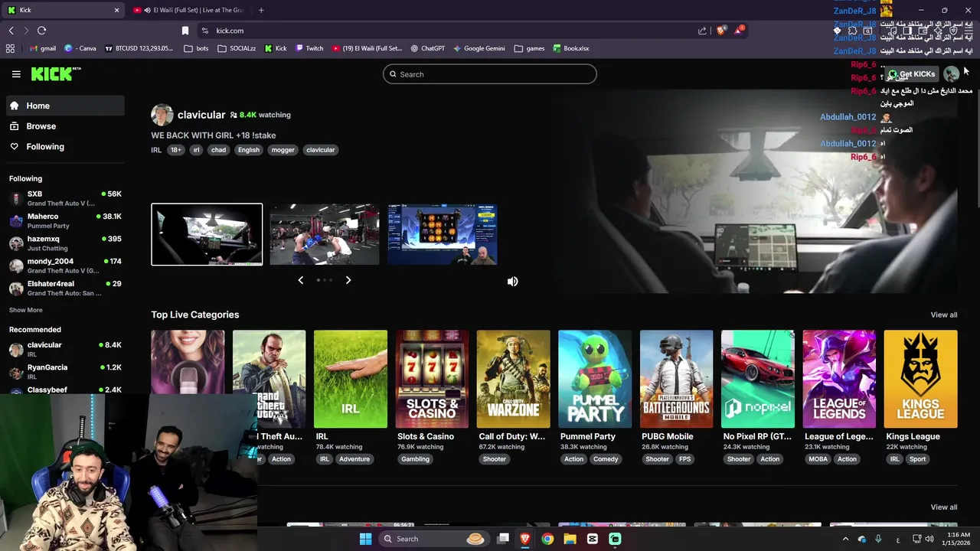Open the Twitch bookmark
This screenshot has height=551, width=980.
point(309,48)
